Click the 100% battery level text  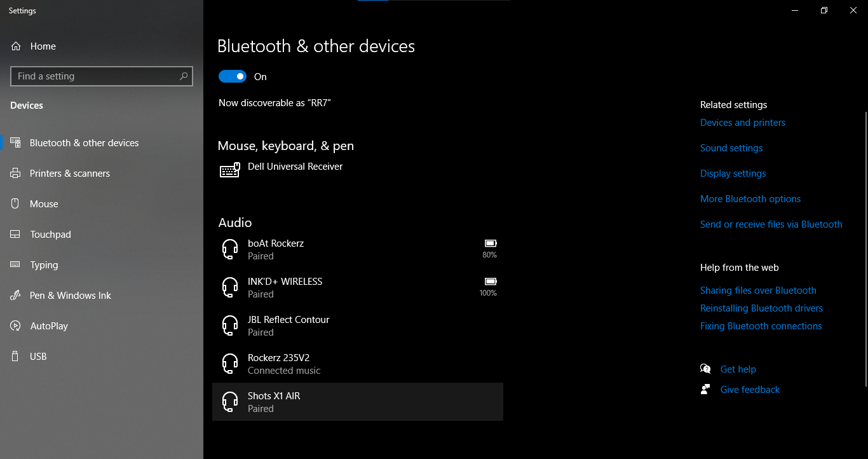point(488,293)
